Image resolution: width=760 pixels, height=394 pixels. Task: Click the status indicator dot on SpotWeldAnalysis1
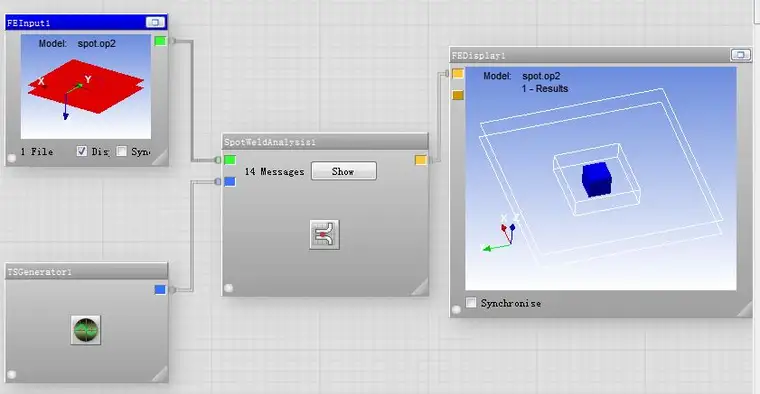(x=229, y=288)
